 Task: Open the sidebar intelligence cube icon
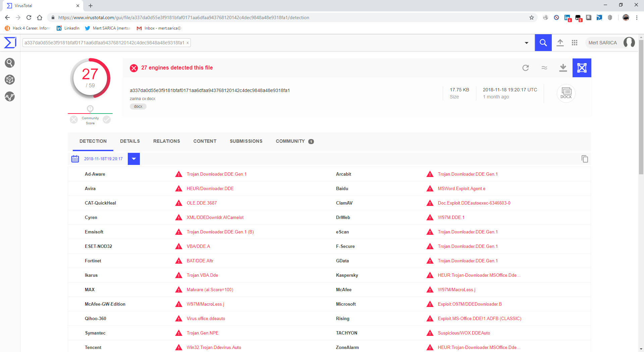pyautogui.click(x=10, y=80)
